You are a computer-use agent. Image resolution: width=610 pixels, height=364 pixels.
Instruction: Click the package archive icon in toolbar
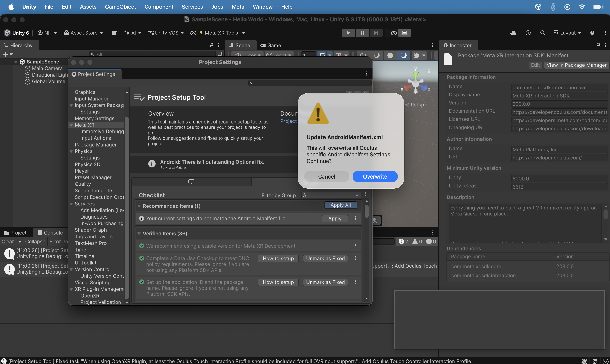tap(114, 33)
